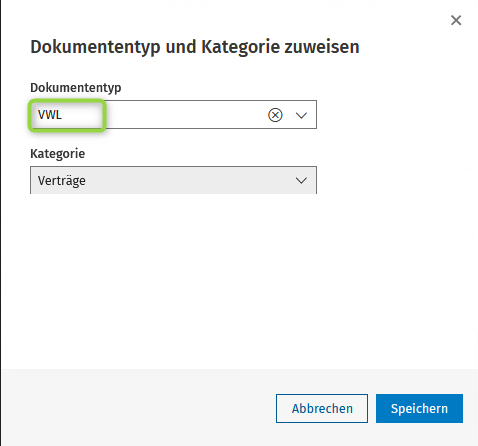Screen dimensions: 478x446
Task: Click the Dokumententyp label
Action: click(76, 88)
